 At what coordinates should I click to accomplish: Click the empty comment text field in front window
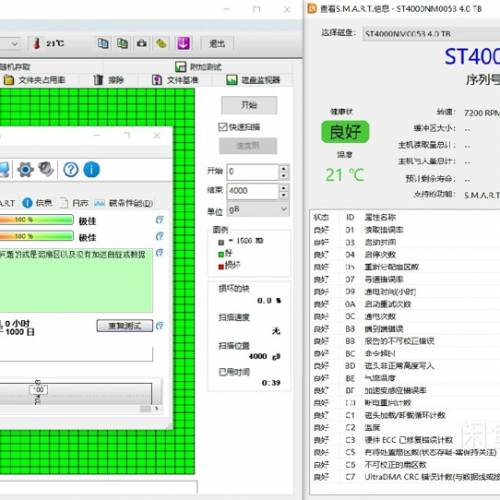76,354
